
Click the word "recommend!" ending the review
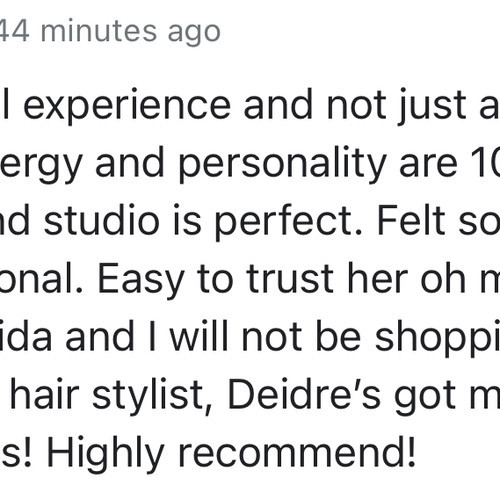pyautogui.click(x=297, y=453)
